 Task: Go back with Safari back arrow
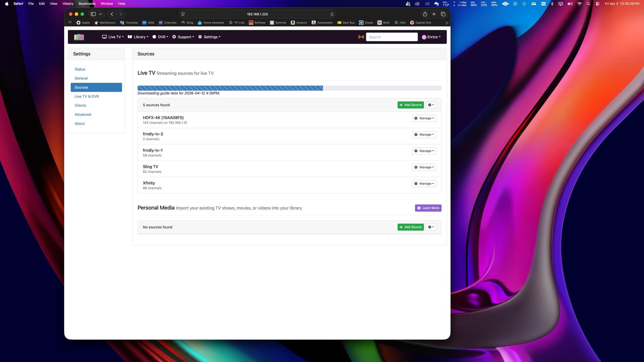[x=112, y=14]
